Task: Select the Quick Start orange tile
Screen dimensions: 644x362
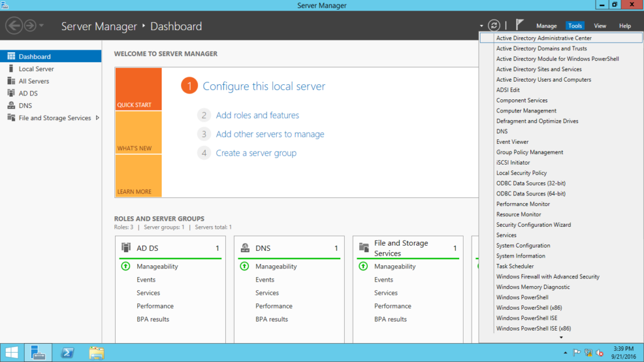Action: pyautogui.click(x=138, y=89)
